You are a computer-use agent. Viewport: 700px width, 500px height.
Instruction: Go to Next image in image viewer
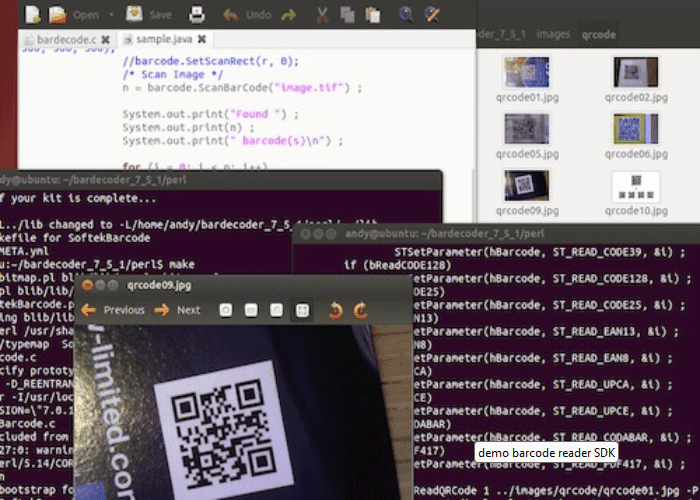177,310
